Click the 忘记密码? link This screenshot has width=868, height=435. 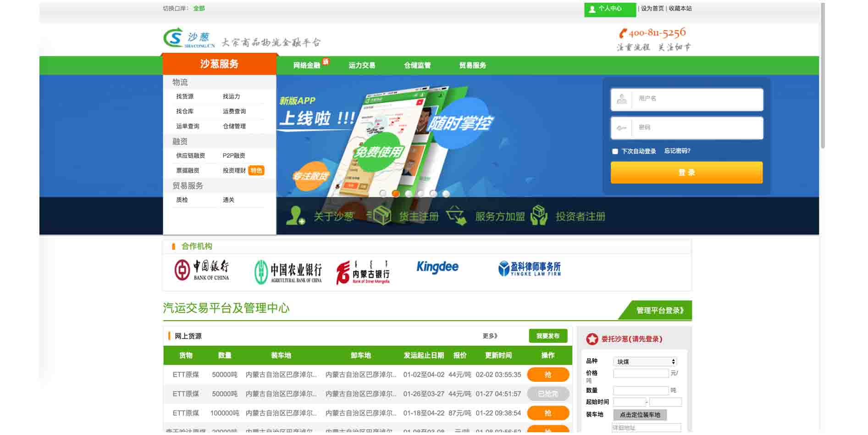tap(677, 151)
